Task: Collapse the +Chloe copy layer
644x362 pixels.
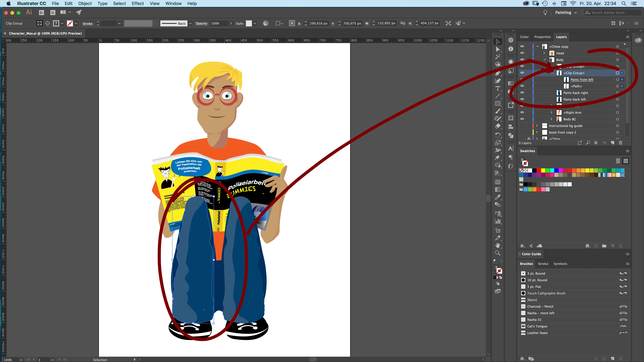Action: 538,47
